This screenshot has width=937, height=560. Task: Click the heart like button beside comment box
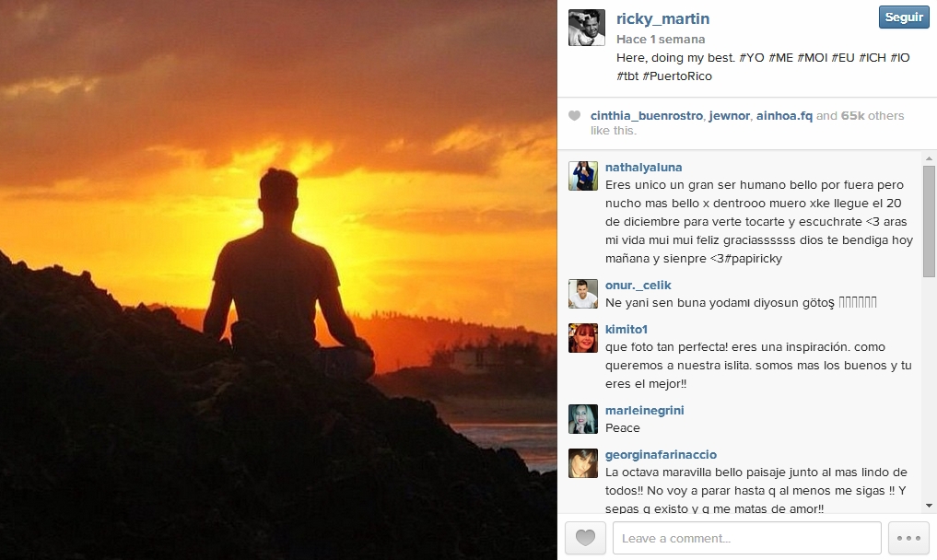coord(585,538)
